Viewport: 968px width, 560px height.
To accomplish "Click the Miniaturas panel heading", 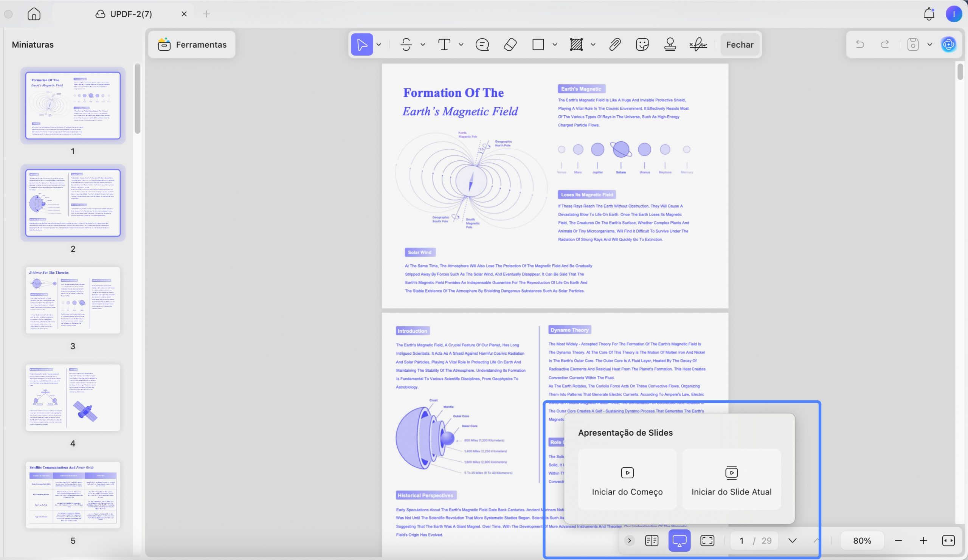I will coord(33,45).
